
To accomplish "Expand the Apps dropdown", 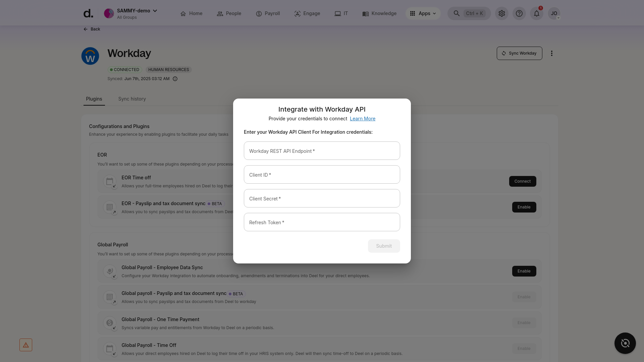I will 423,13.
